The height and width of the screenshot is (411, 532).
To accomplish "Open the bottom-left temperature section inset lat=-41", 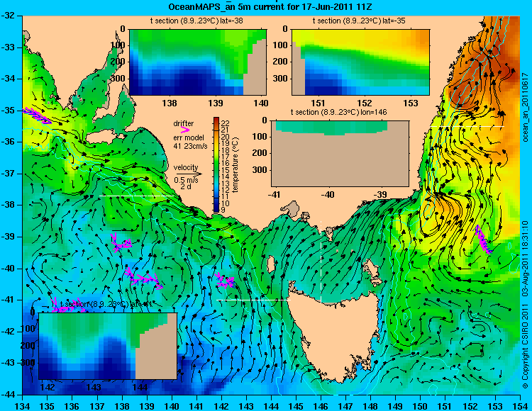I will (108, 346).
